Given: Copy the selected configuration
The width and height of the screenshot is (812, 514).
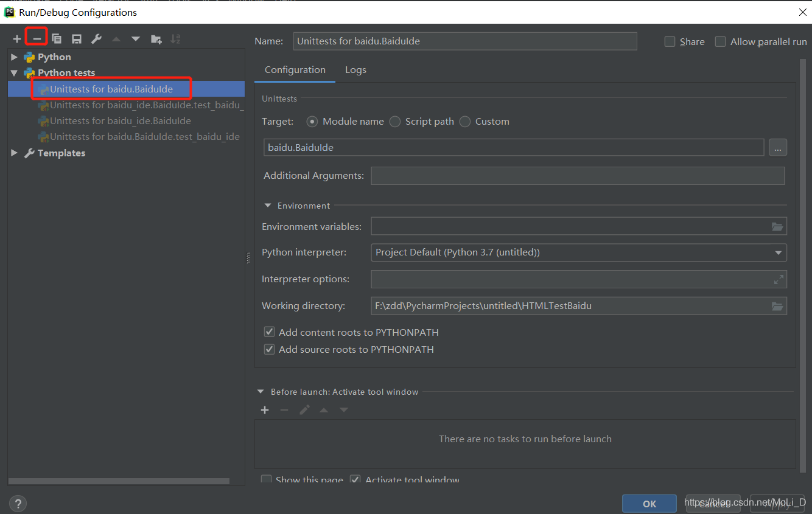Looking at the screenshot, I should (x=57, y=39).
